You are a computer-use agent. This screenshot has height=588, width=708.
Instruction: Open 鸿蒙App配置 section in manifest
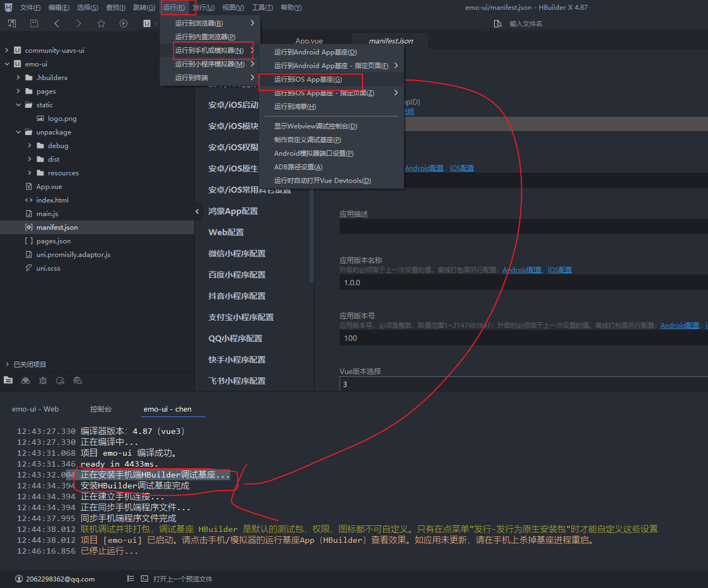[233, 211]
